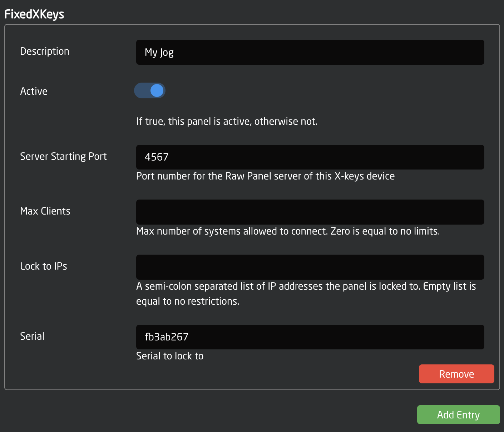Click the 'Max number of systems allowed' hint
The width and height of the screenshot is (504, 432).
288,231
